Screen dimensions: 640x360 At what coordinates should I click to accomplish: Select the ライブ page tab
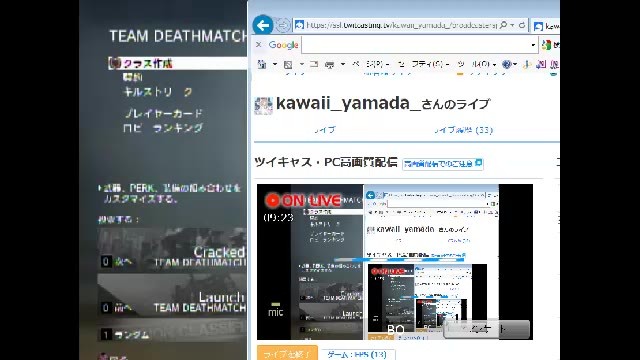325,130
